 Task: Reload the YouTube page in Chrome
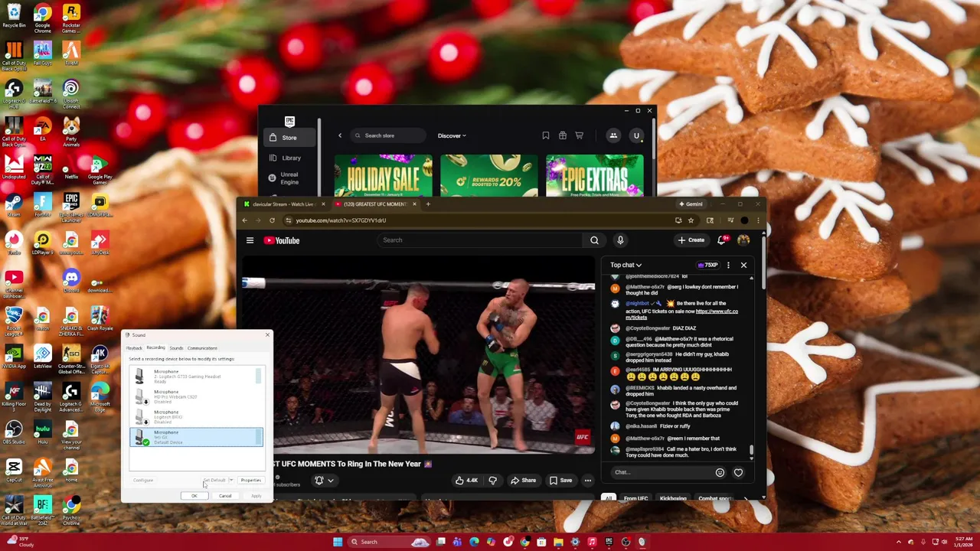pos(272,220)
